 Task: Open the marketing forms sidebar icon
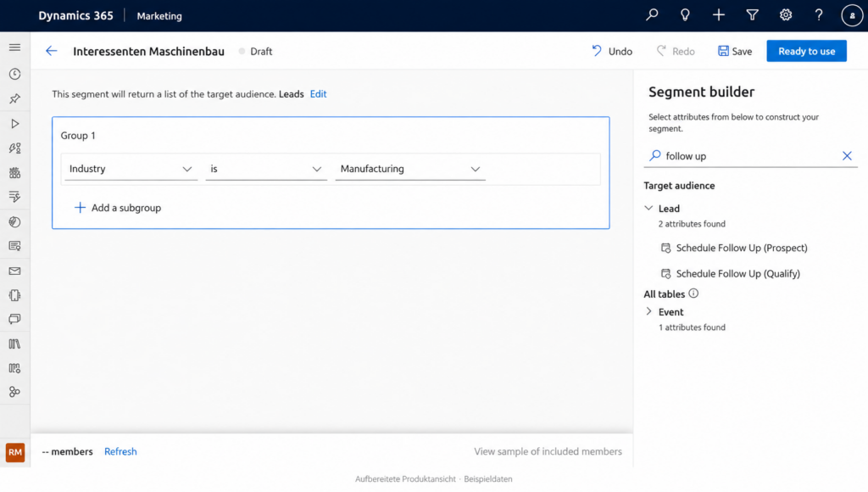tap(15, 246)
